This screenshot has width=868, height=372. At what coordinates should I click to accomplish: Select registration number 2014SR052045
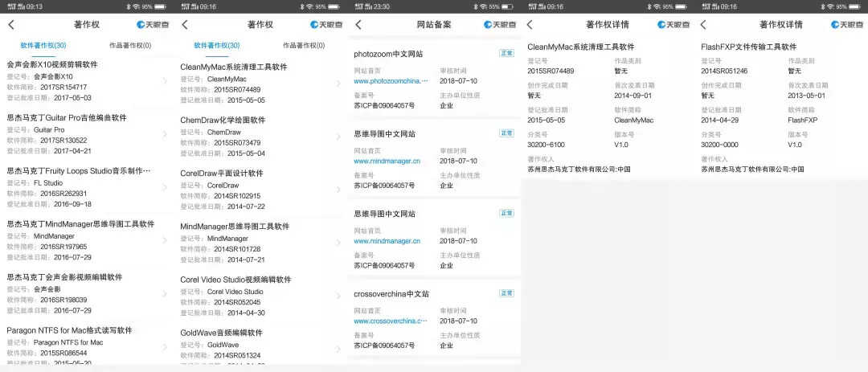237,302
